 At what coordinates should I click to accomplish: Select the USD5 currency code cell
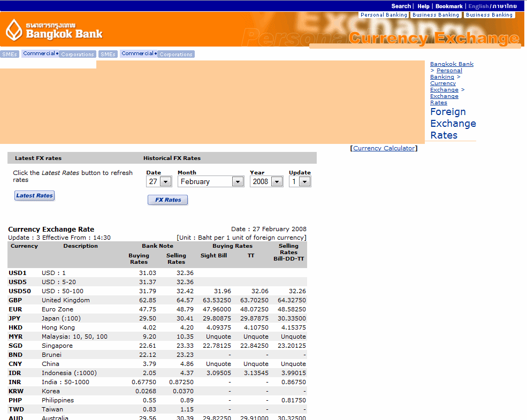pyautogui.click(x=18, y=282)
